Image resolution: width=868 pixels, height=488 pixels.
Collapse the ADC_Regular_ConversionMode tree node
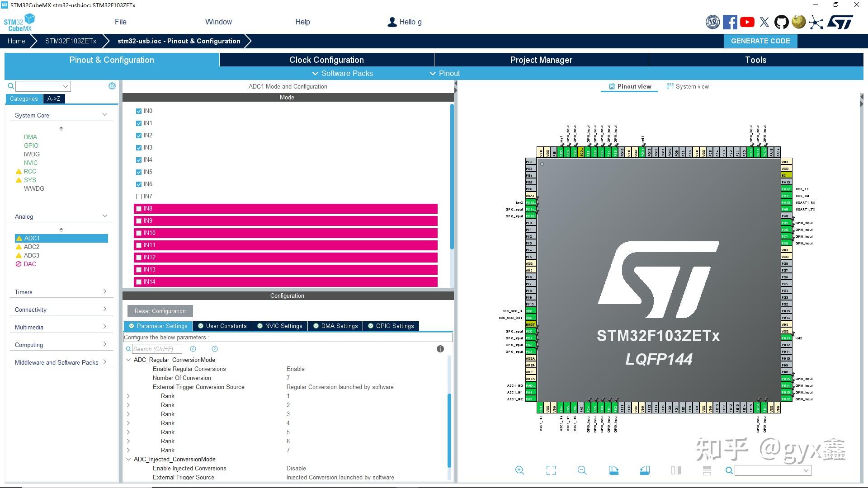pos(128,360)
